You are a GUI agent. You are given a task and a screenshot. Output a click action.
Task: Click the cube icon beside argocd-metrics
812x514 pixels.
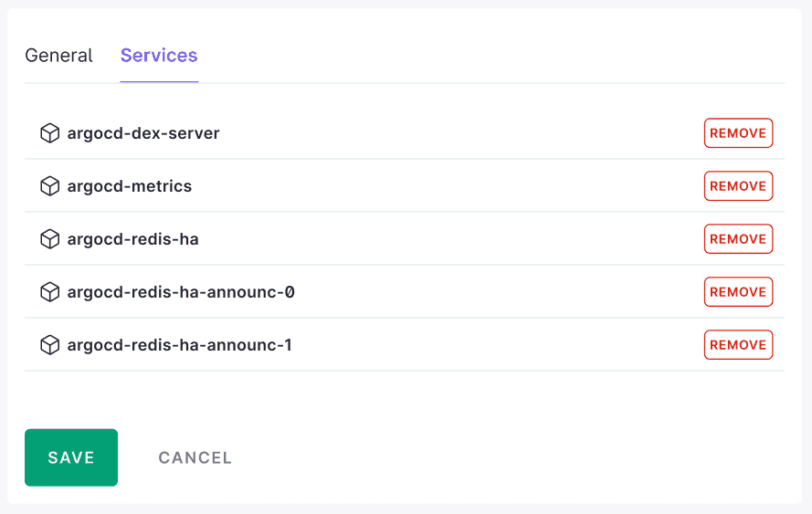[x=49, y=186]
